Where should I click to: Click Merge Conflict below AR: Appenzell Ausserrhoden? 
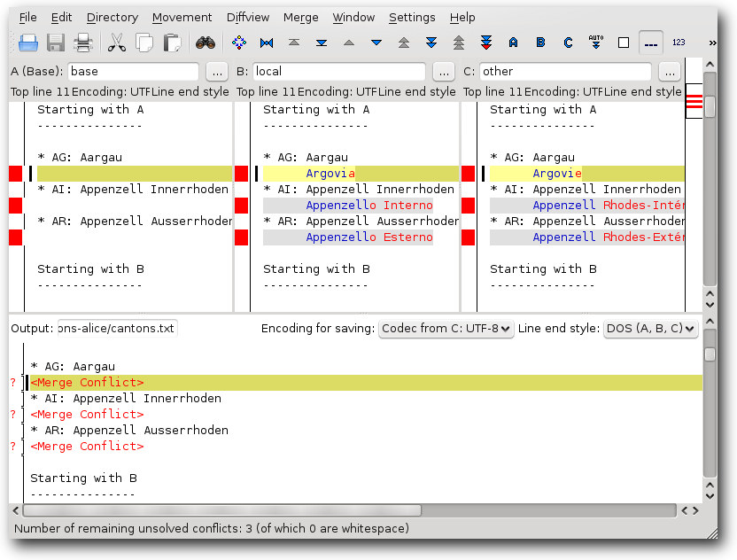[87, 447]
